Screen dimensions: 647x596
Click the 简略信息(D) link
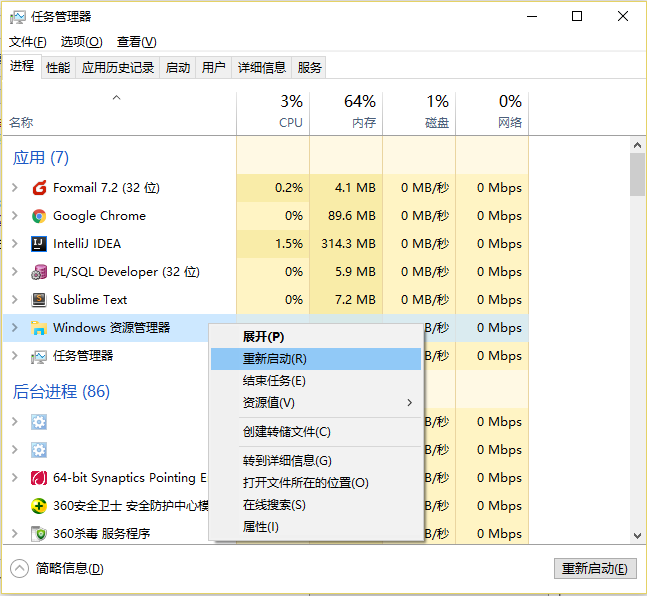[x=69, y=568]
